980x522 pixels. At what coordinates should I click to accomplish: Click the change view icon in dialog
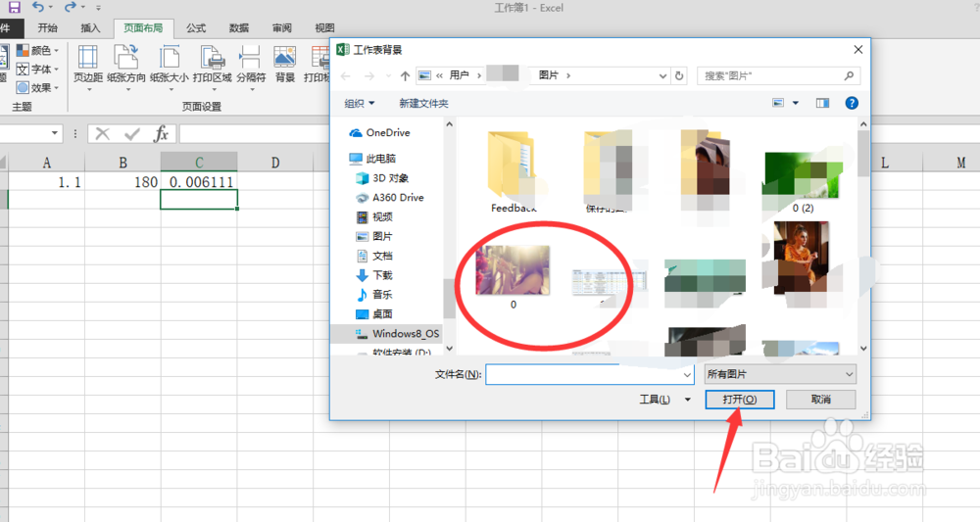pos(778,103)
